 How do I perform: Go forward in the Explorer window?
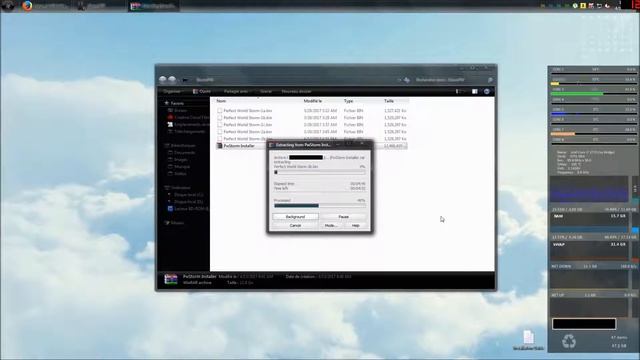[172, 80]
